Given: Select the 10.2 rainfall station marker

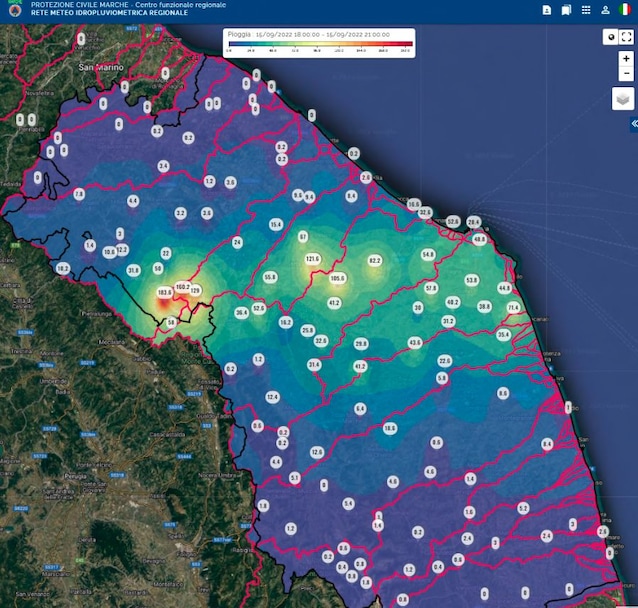Looking at the screenshot, I should pos(63,269).
